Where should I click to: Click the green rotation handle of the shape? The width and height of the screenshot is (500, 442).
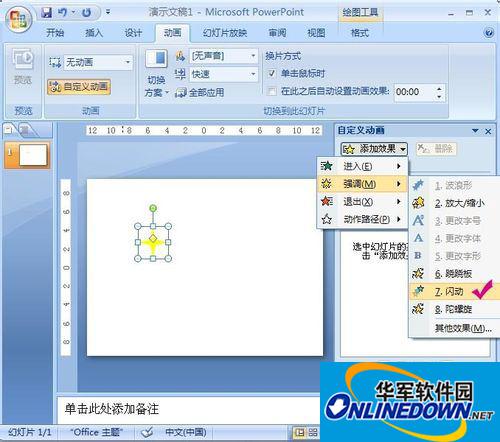click(x=153, y=208)
